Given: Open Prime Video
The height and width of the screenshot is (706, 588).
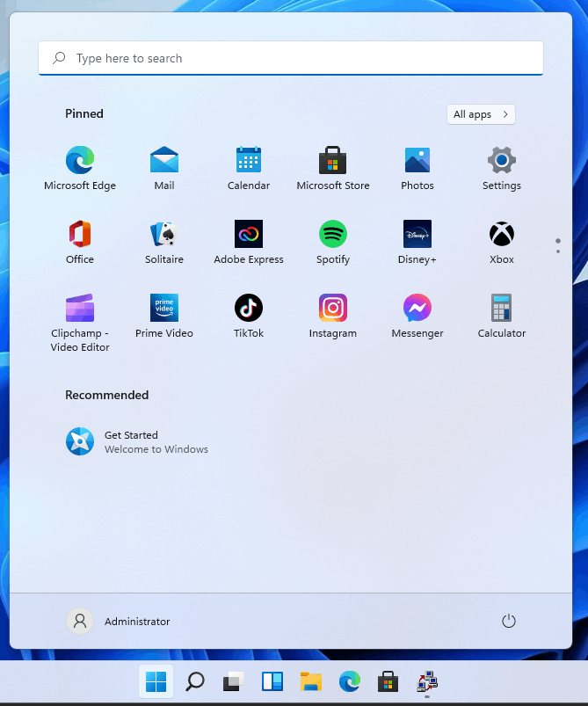Looking at the screenshot, I should [x=164, y=317].
